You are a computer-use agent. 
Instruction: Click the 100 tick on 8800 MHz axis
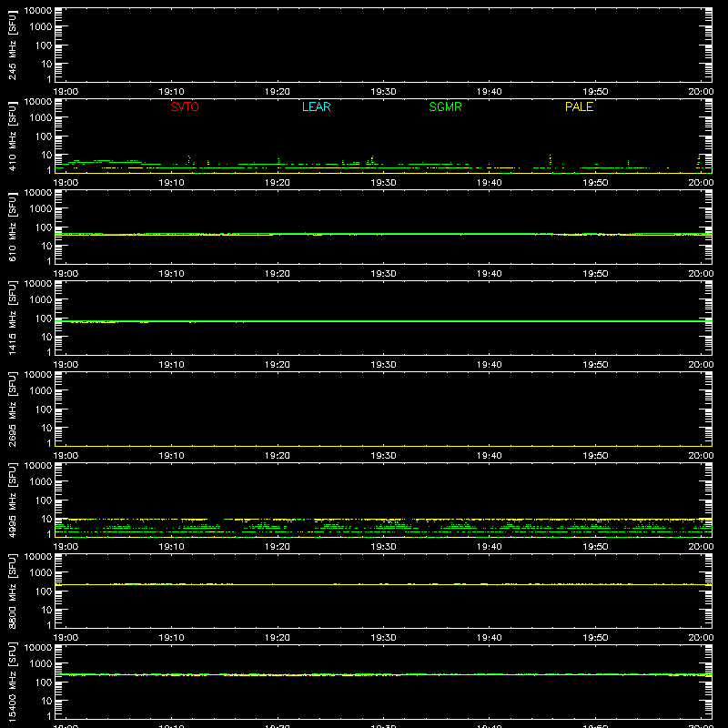44,591
